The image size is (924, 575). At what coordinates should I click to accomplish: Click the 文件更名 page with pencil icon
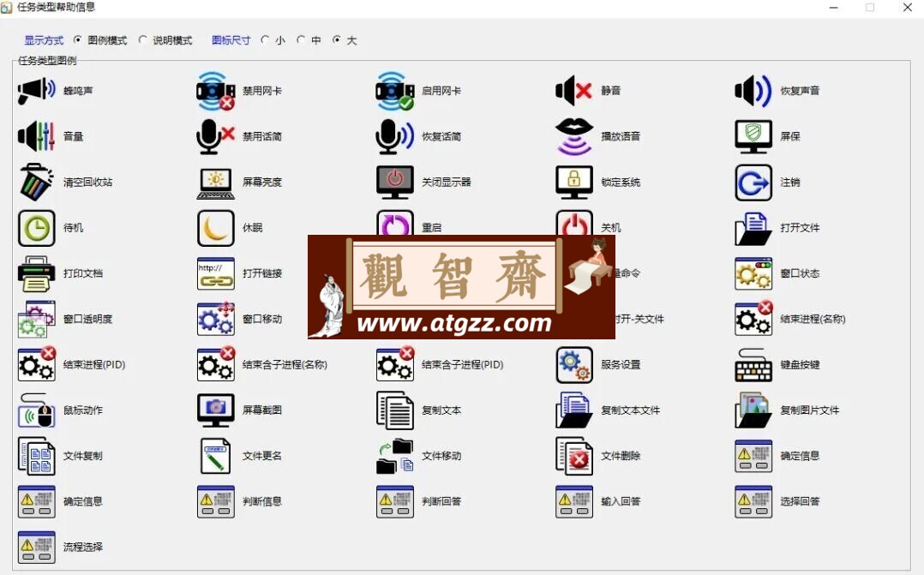216,456
